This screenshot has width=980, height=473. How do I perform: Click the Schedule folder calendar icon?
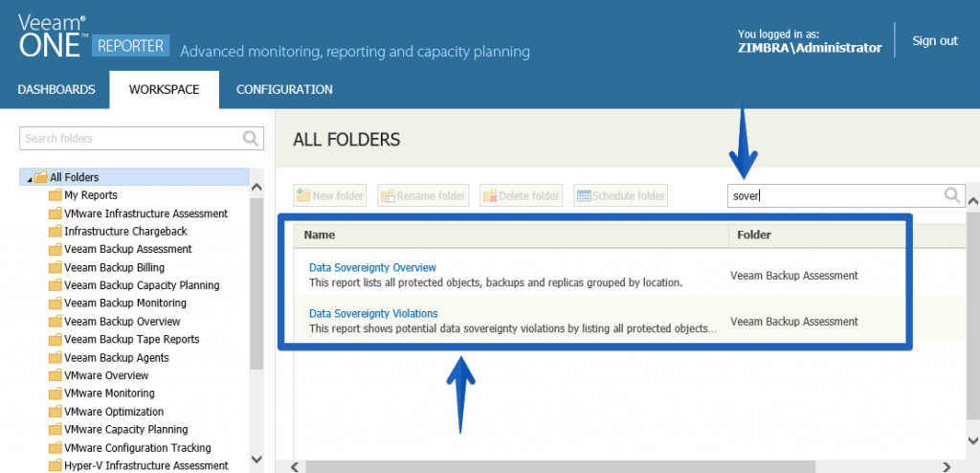coord(584,196)
